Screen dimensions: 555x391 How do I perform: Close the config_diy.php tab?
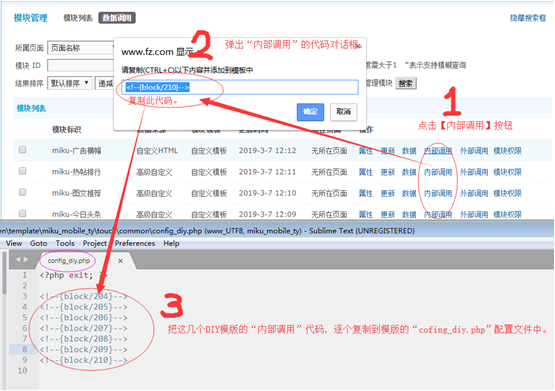[x=120, y=261]
